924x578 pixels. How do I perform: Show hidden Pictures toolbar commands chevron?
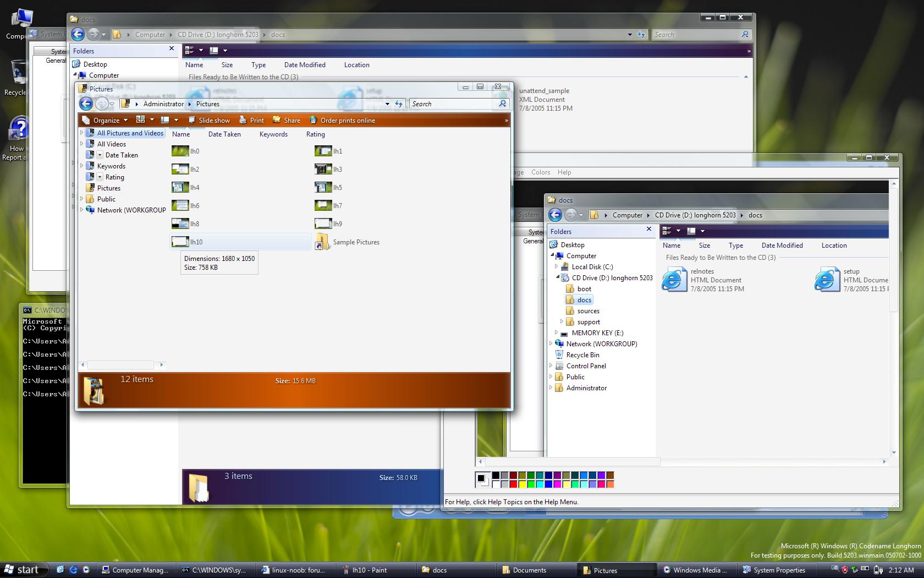(x=506, y=120)
